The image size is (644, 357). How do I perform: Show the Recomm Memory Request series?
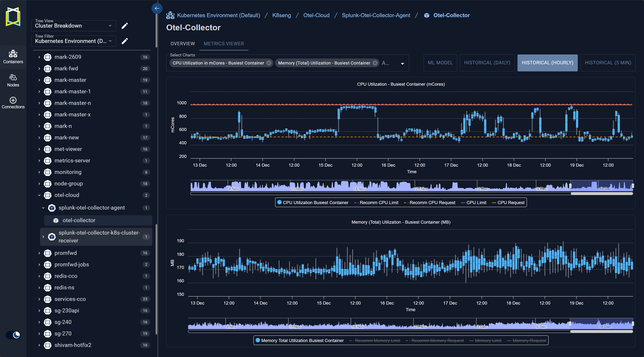pyautogui.click(x=435, y=341)
